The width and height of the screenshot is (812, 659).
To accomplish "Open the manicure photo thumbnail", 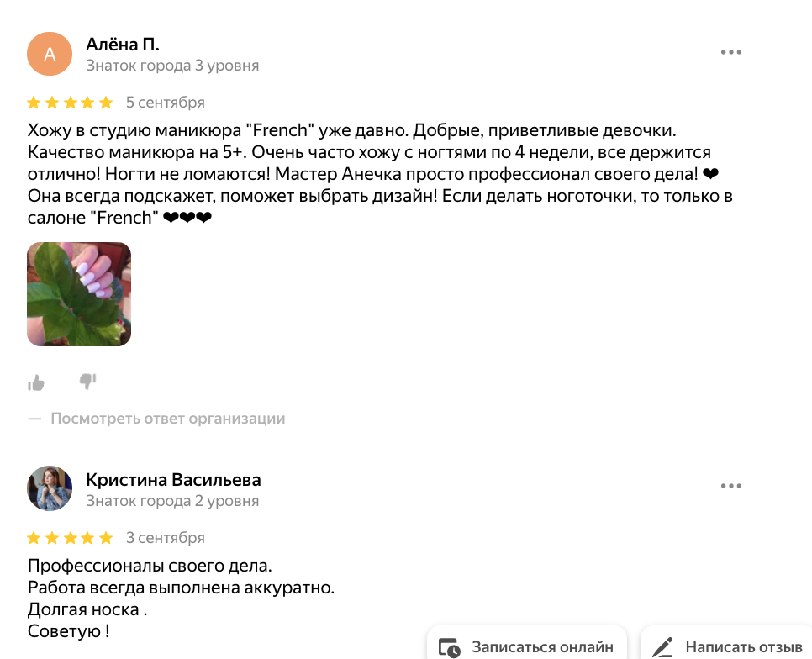I will (79, 294).
